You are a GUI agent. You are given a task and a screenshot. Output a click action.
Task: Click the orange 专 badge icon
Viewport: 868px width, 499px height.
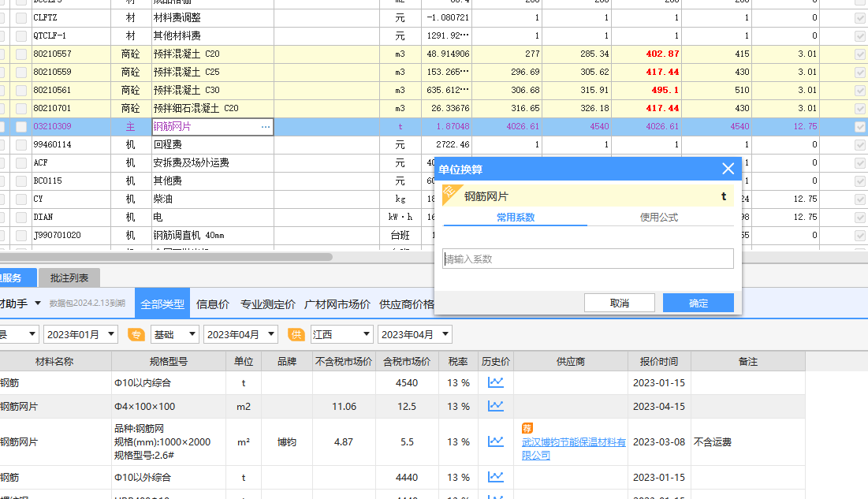pyautogui.click(x=136, y=334)
